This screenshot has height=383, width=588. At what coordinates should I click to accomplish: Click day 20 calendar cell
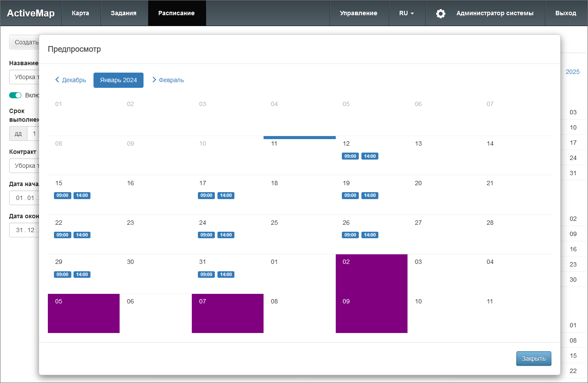(444, 195)
